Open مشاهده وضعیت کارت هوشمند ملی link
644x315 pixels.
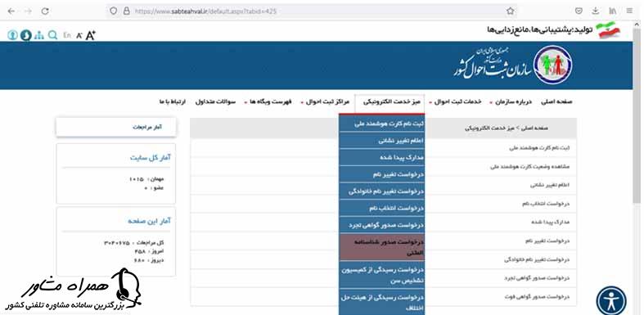click(x=530, y=167)
